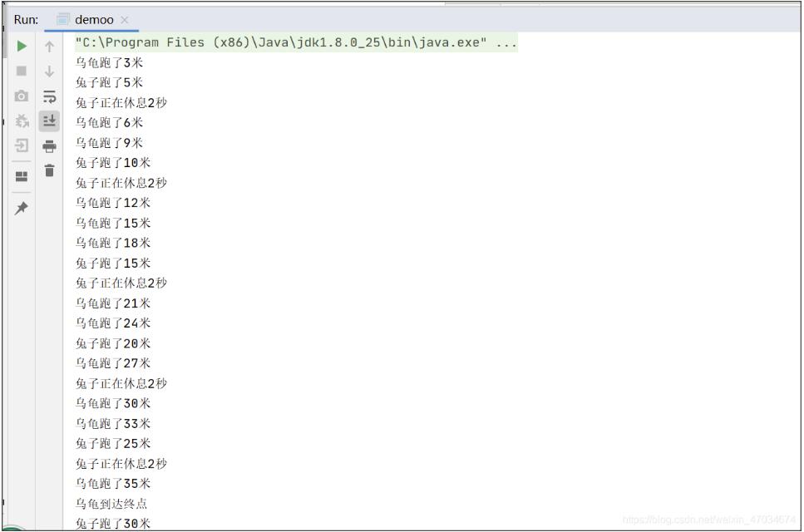804x532 pixels.
Task: Click the line 乌龟跑了24米
Action: click(113, 323)
